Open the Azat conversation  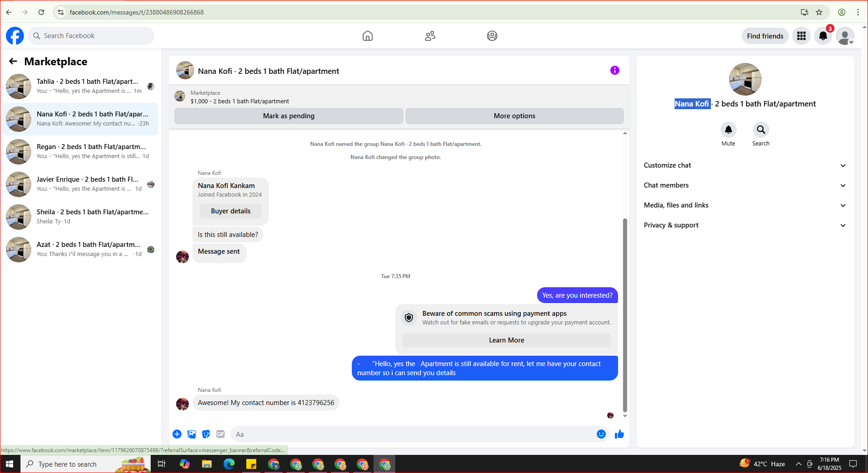[x=80, y=249]
